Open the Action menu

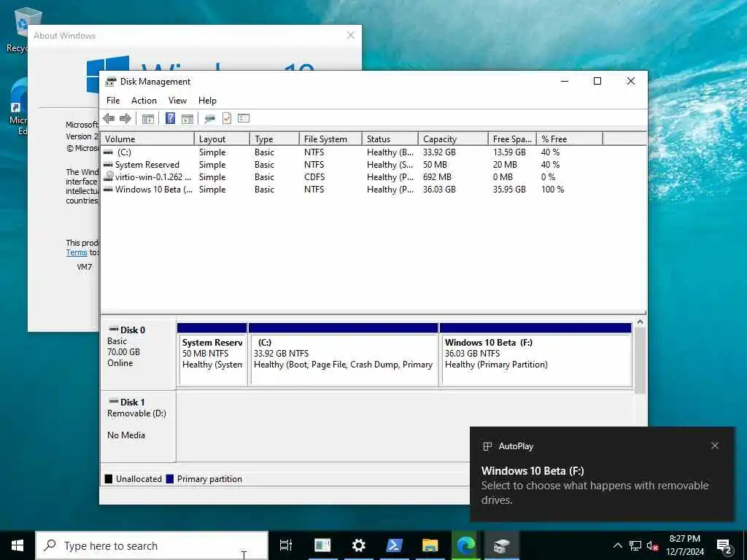coord(144,101)
